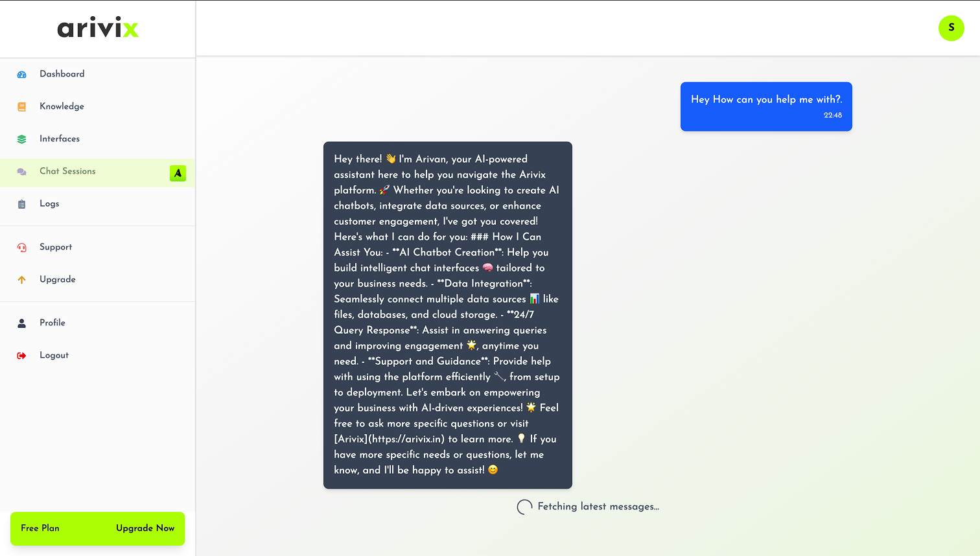
Task: Click the Profile person icon
Action: click(21, 323)
